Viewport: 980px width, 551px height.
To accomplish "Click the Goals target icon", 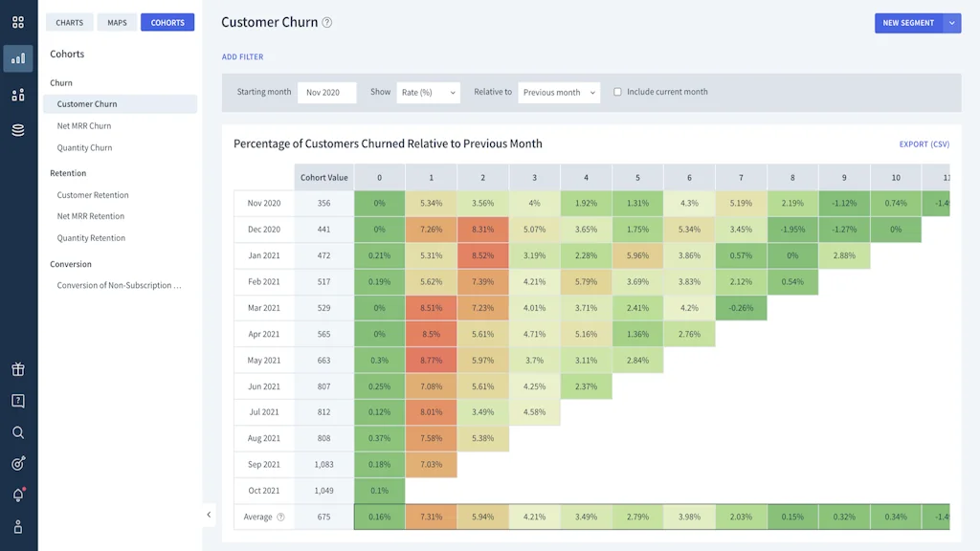I will pyautogui.click(x=17, y=463).
